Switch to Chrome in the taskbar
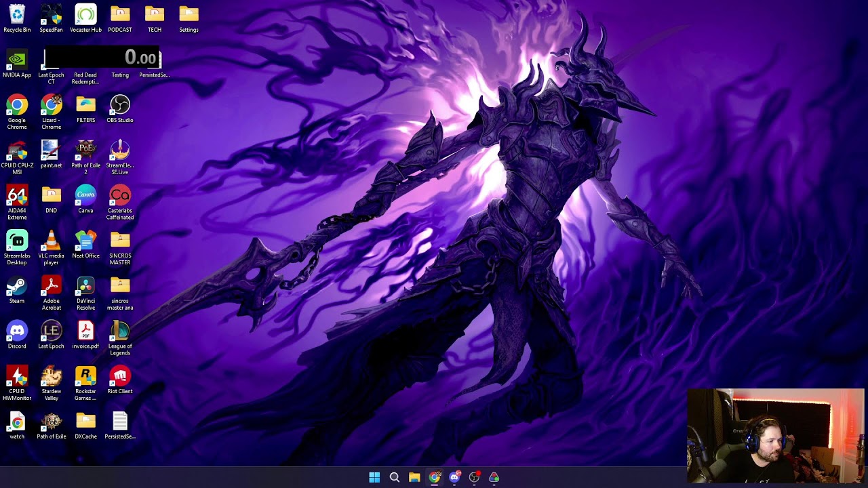Viewport: 868px width, 488px height. click(x=434, y=477)
